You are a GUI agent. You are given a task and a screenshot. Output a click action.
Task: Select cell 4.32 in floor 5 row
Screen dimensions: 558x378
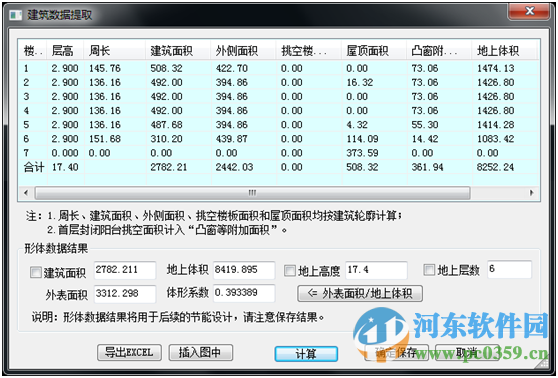357,125
